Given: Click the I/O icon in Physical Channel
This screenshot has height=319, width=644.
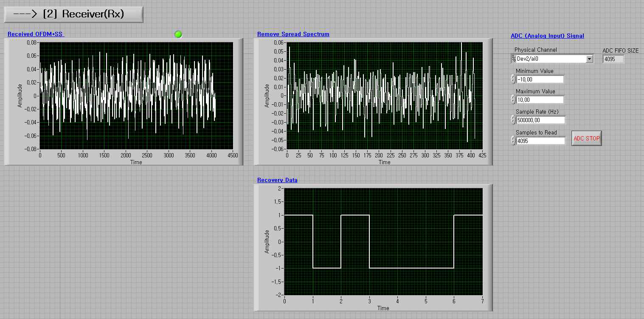Looking at the screenshot, I should [513, 59].
